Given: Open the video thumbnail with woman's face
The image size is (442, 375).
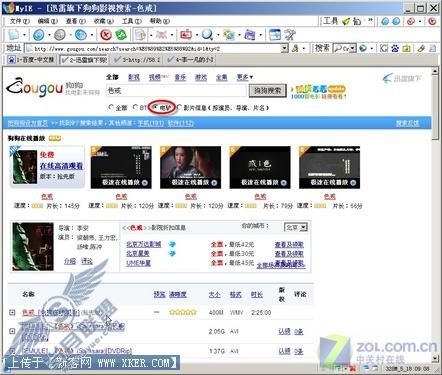Looking at the screenshot, I should pos(190,167).
